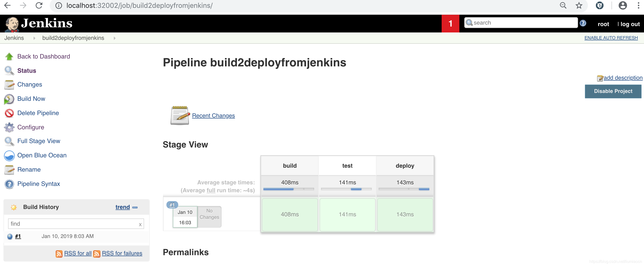Select the Open Blue Ocean icon
The height and width of the screenshot is (266, 644).
9,156
